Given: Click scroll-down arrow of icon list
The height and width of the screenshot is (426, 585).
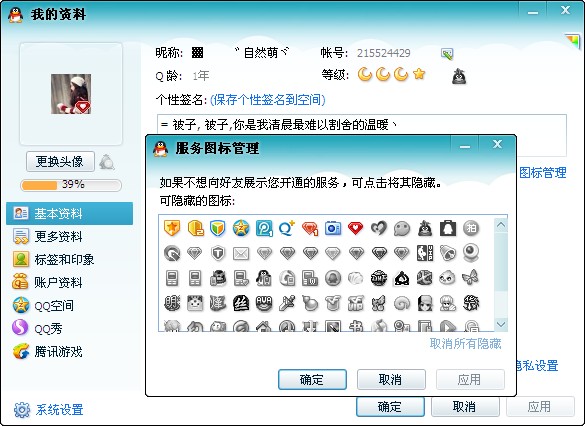Looking at the screenshot, I should 501,324.
